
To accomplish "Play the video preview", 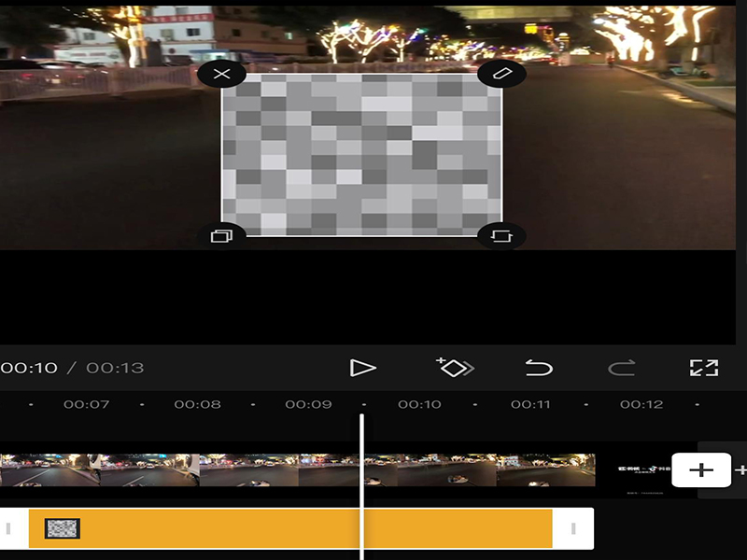I will [x=362, y=368].
